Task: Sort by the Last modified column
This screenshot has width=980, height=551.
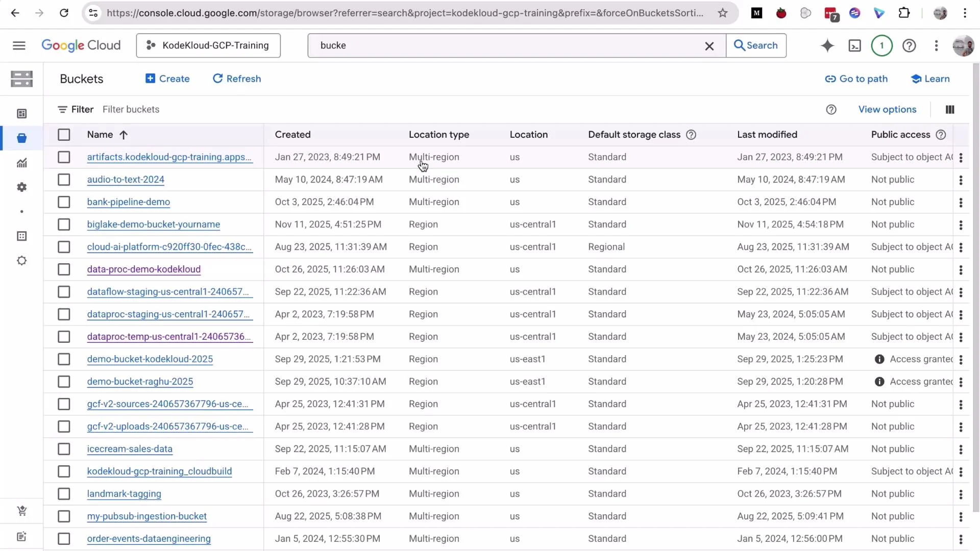Action: pos(767,135)
